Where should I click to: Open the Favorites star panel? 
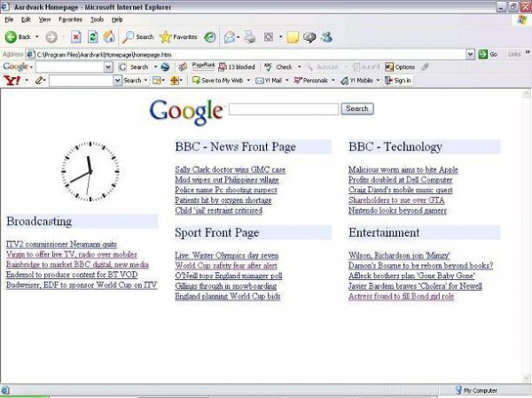click(178, 37)
